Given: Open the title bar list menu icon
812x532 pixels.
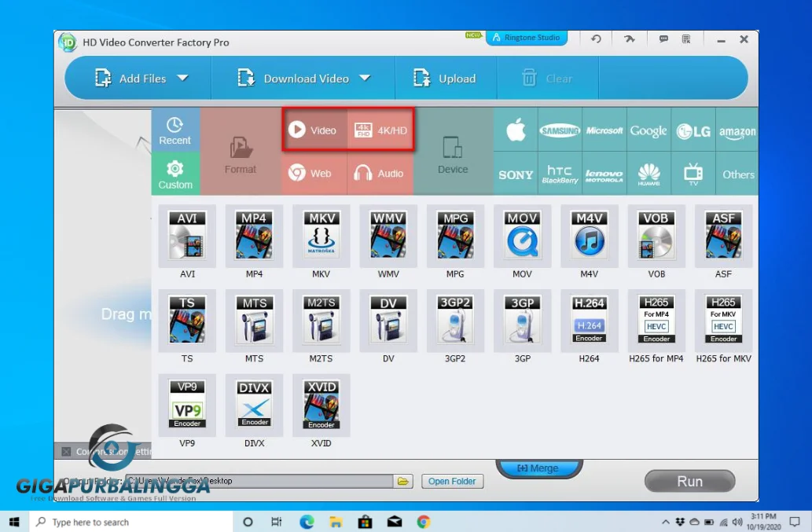Looking at the screenshot, I should pos(686,39).
